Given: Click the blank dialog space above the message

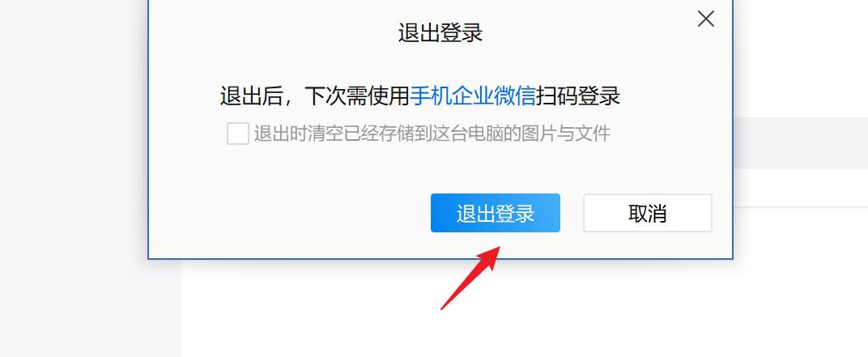Looking at the screenshot, I should [440, 64].
